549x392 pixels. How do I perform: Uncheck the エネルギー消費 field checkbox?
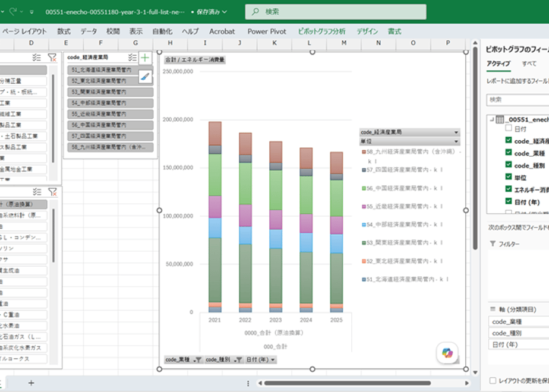(x=509, y=189)
